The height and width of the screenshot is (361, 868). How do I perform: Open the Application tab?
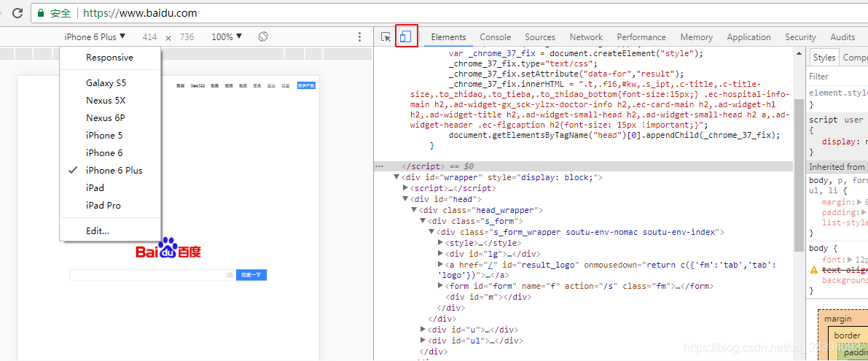click(x=749, y=37)
